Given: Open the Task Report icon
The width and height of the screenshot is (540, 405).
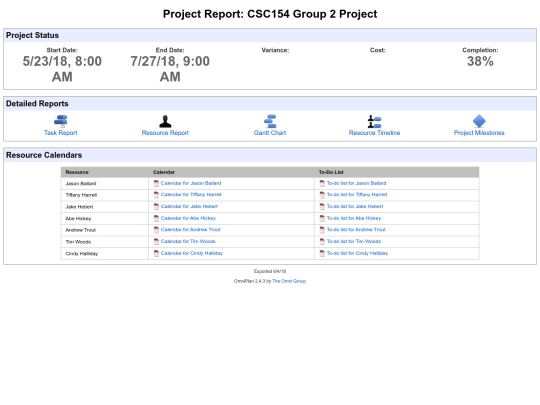Looking at the screenshot, I should (x=61, y=121).
